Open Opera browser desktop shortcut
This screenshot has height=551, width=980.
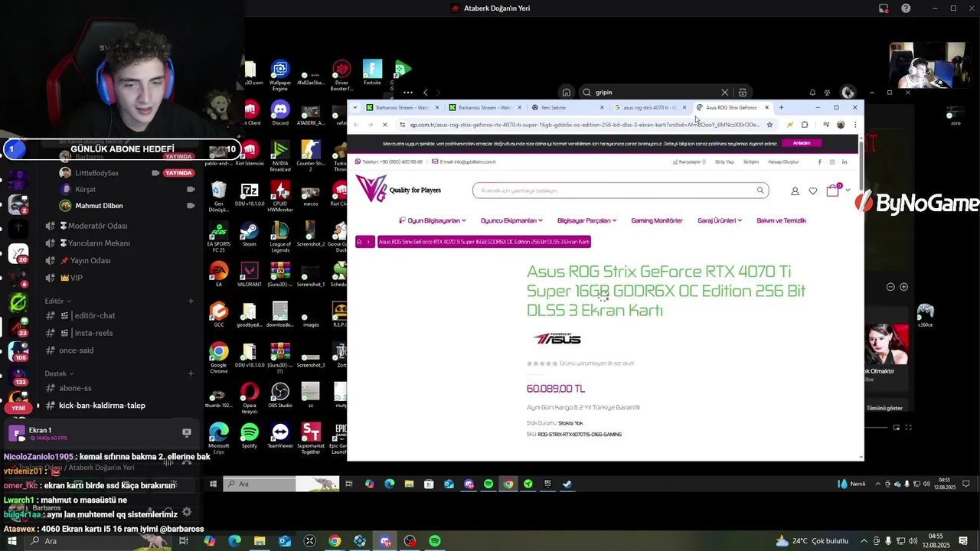tap(249, 397)
